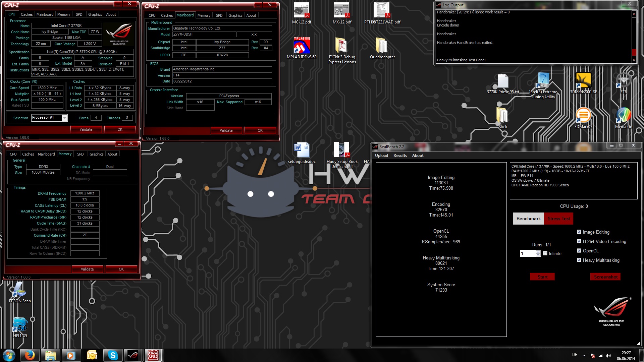
Task: Show hidden tray icons arrow
Action: [x=584, y=356]
